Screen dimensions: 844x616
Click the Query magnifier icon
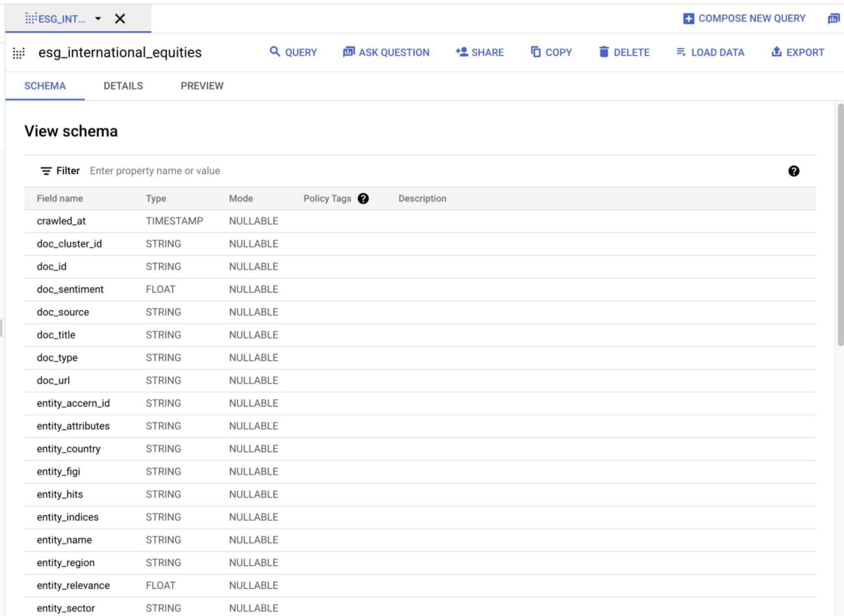(x=274, y=52)
